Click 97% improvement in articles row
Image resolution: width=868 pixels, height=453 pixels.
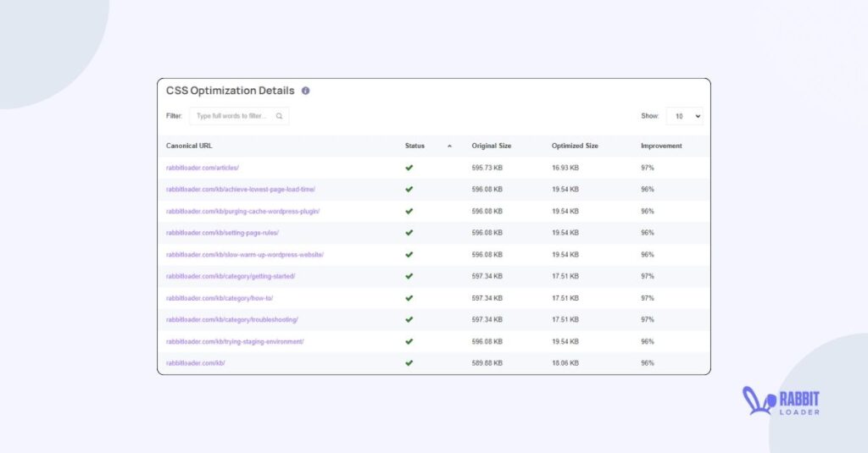point(648,168)
